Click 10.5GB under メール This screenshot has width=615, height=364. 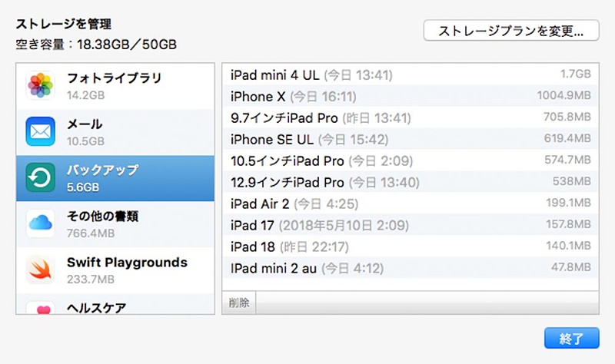pos(85,141)
